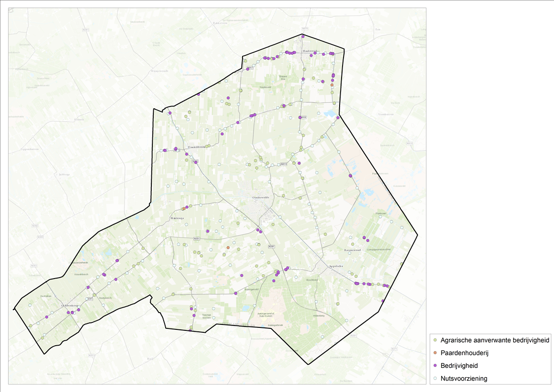Click the Wijnjewoude place label
The image size is (554, 392).
(160, 71)
